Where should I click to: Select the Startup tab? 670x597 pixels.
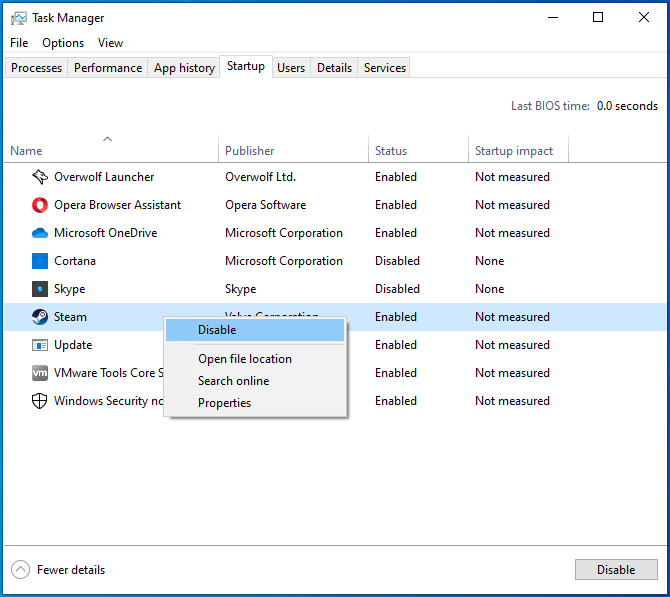pos(246,66)
